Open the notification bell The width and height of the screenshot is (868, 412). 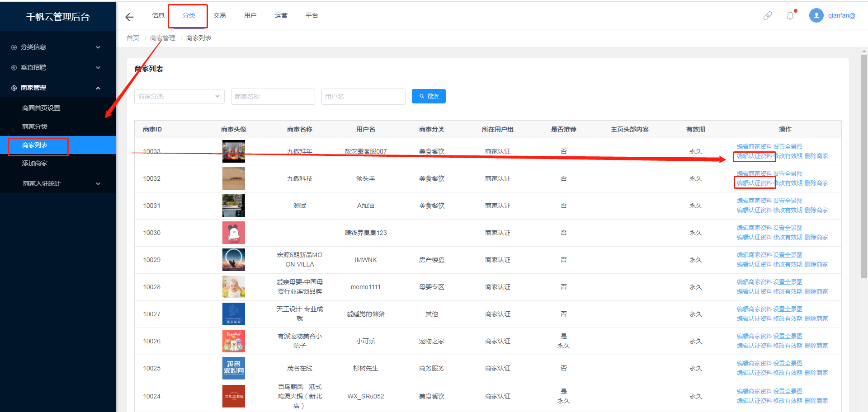790,16
